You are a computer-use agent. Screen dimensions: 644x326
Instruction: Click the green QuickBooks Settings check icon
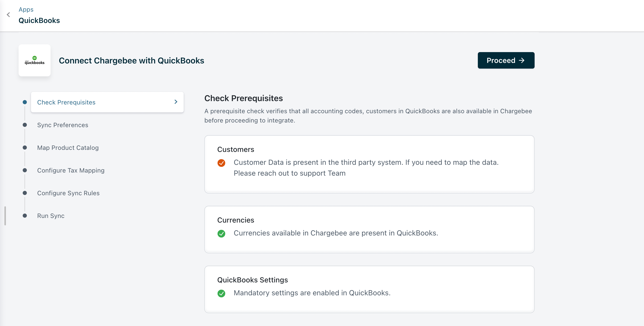point(221,294)
